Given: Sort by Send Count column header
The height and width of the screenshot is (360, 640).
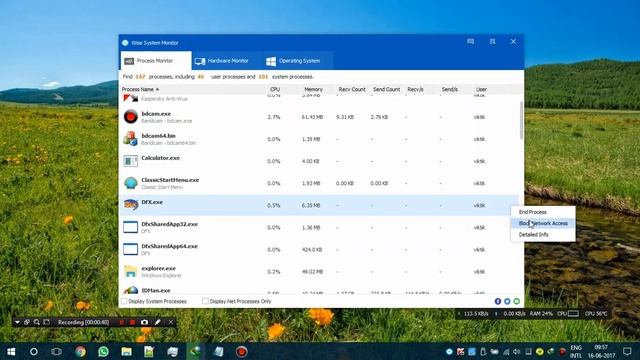Looking at the screenshot, I should (x=386, y=89).
